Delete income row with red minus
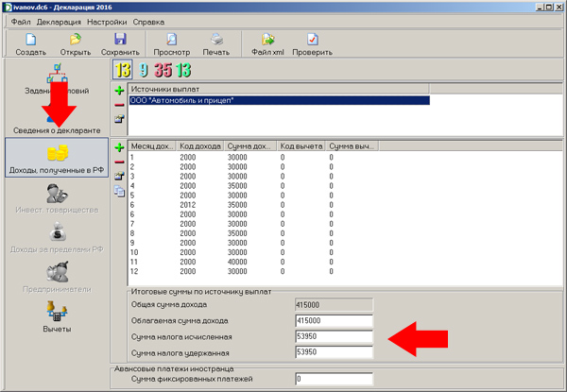567x392 pixels. tap(119, 162)
